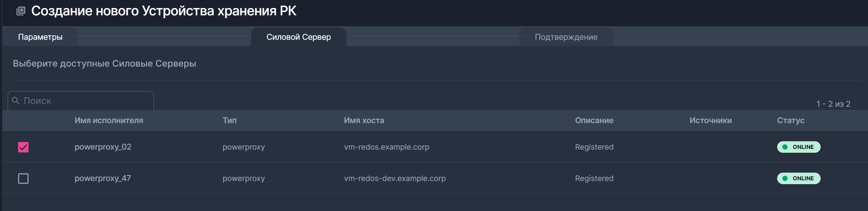Go to the Подтверждение tab

coord(566,37)
